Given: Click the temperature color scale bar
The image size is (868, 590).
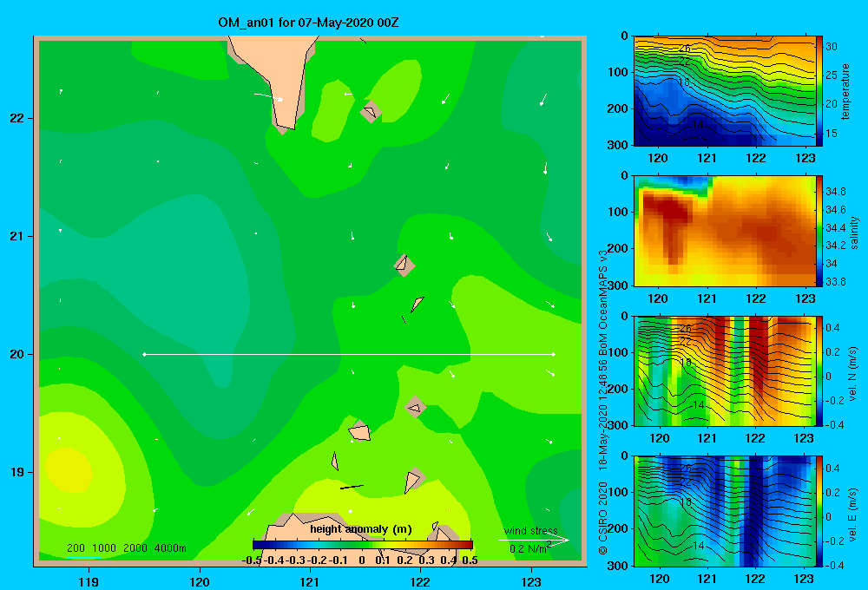Looking at the screenshot, I should [x=819, y=91].
